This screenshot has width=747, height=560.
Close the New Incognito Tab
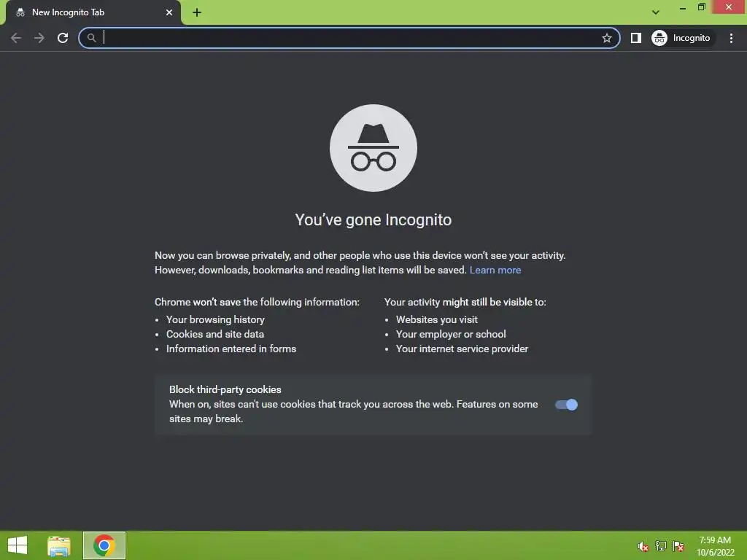169,12
